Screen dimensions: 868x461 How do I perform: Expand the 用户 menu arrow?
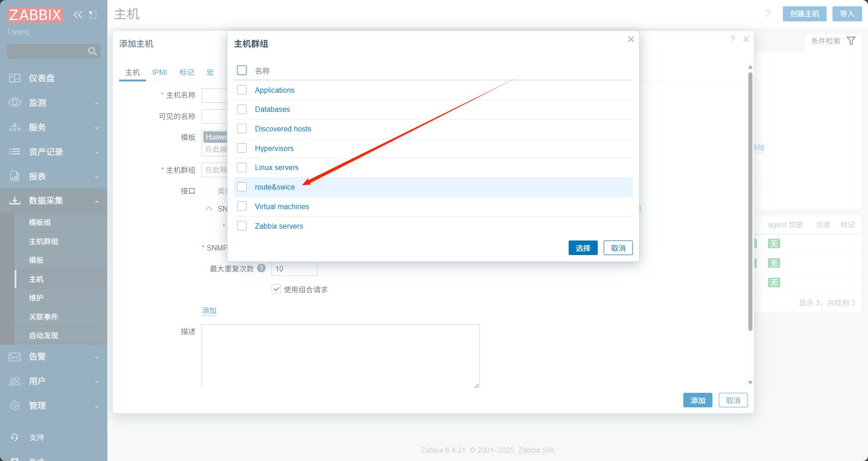click(x=97, y=382)
